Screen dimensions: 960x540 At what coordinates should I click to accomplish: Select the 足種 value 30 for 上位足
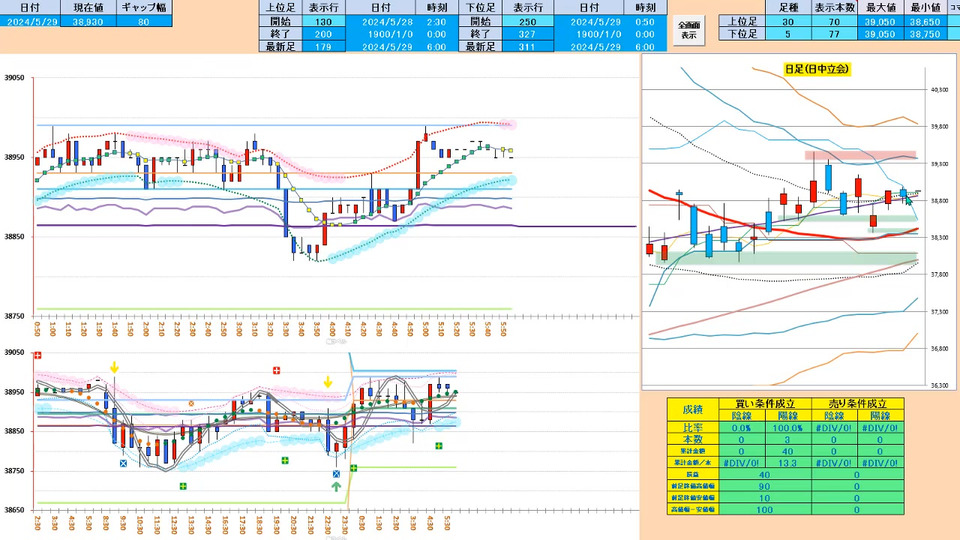click(788, 21)
